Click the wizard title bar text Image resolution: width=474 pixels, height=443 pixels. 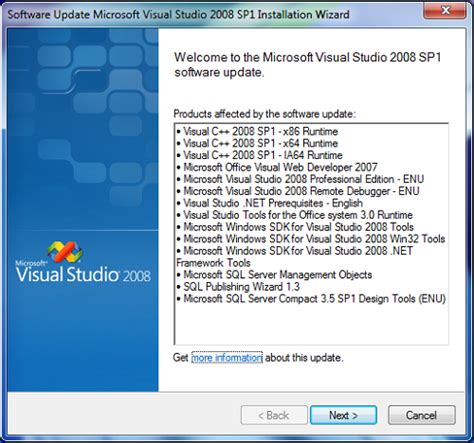click(x=179, y=15)
